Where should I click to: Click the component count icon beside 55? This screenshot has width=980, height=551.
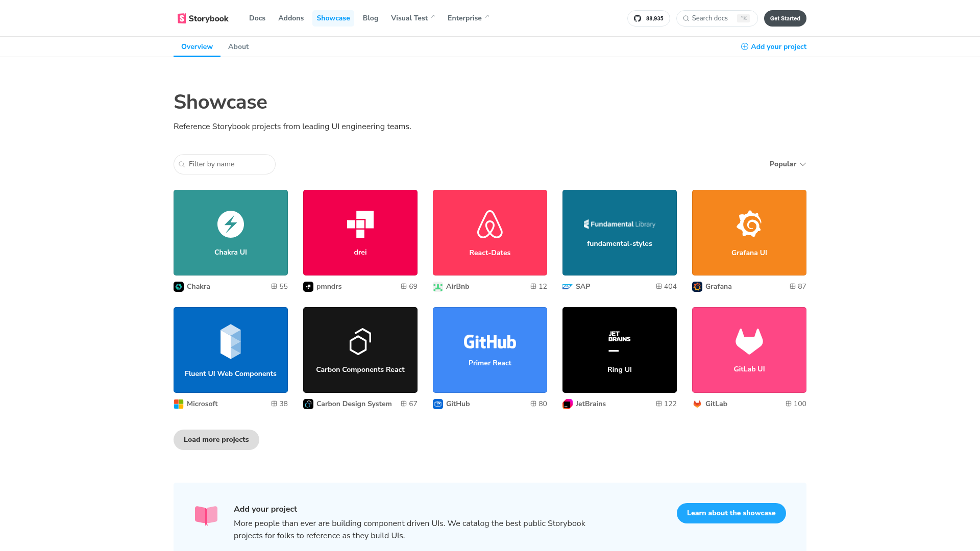pyautogui.click(x=274, y=286)
